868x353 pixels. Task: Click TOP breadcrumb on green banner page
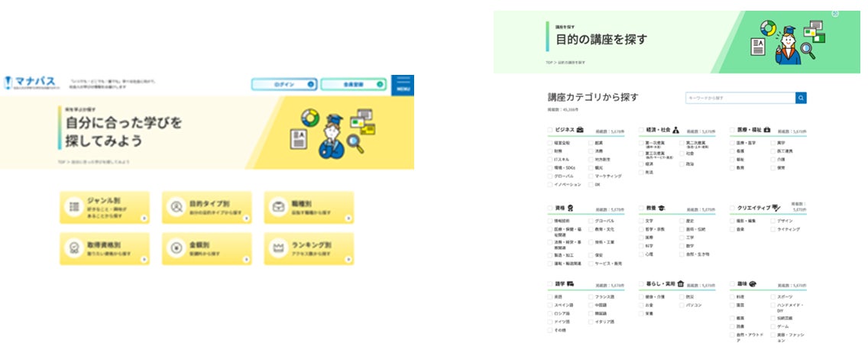coord(549,63)
